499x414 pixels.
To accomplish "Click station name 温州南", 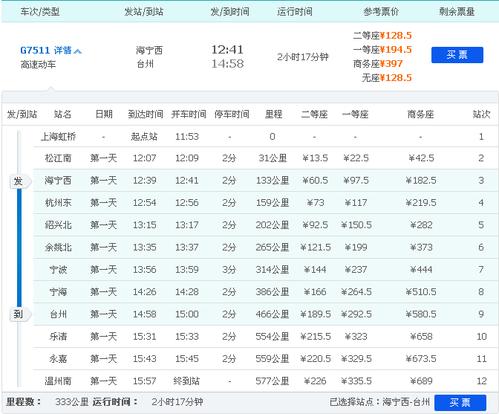I will click(58, 381).
